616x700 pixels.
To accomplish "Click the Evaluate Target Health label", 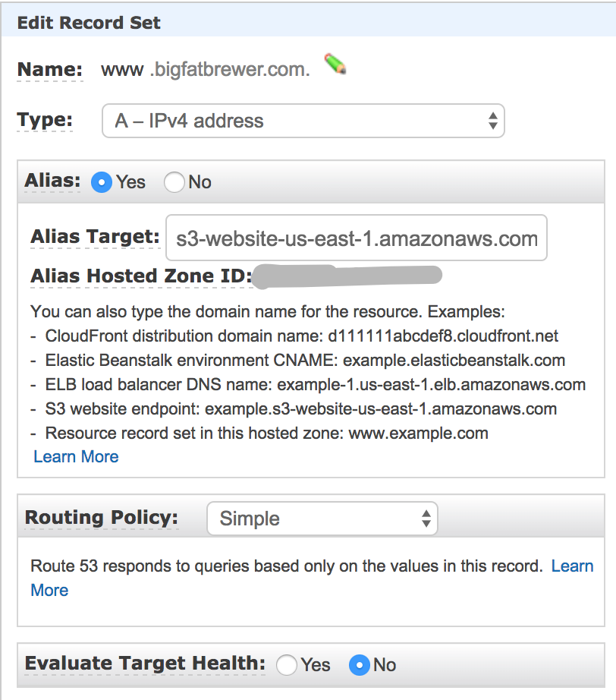I will click(x=145, y=664).
